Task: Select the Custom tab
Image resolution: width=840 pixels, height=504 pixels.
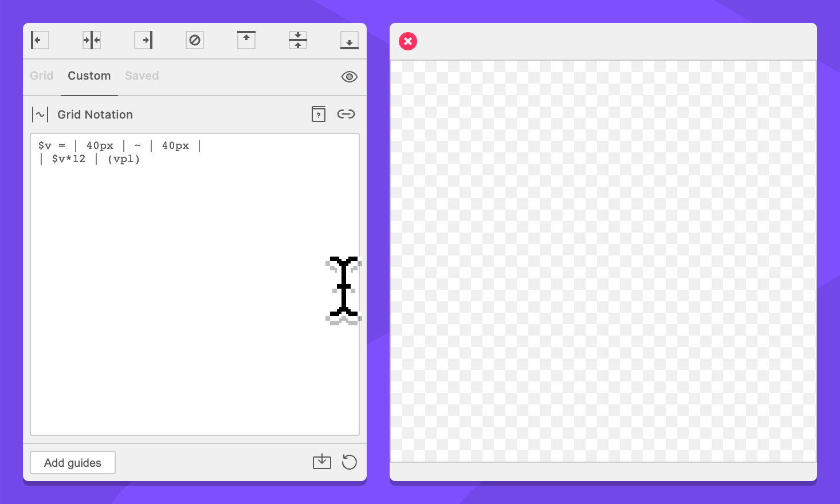Action: point(89,76)
